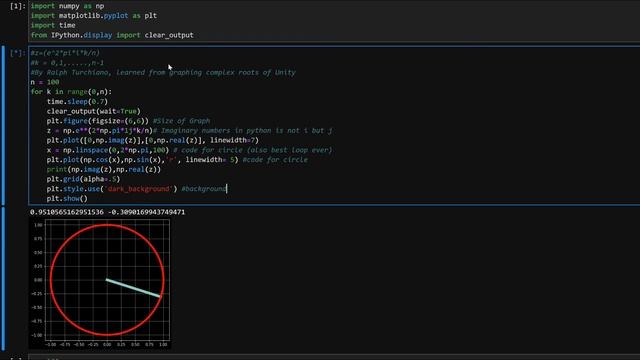Click the 'time.sleep(0.7)' code line
640x360 pixels.
[x=77, y=101]
